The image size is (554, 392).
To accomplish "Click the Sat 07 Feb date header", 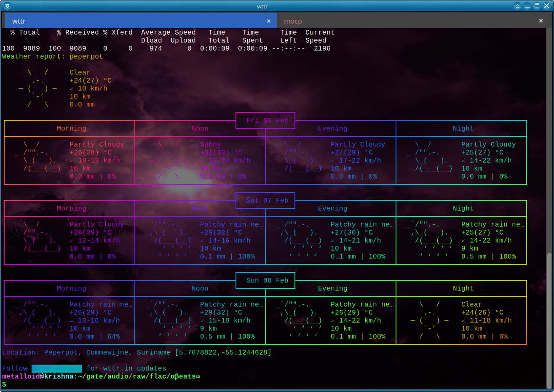I will (x=267, y=200).
